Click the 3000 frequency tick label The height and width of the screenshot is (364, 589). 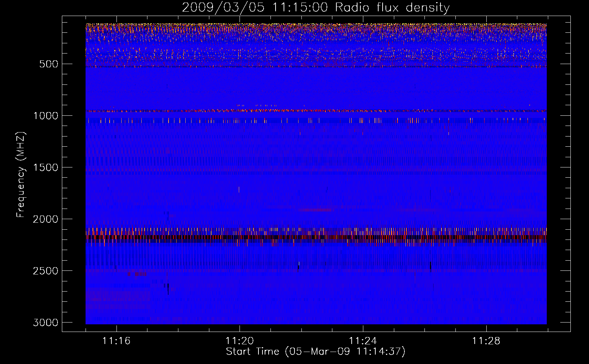[x=46, y=323]
